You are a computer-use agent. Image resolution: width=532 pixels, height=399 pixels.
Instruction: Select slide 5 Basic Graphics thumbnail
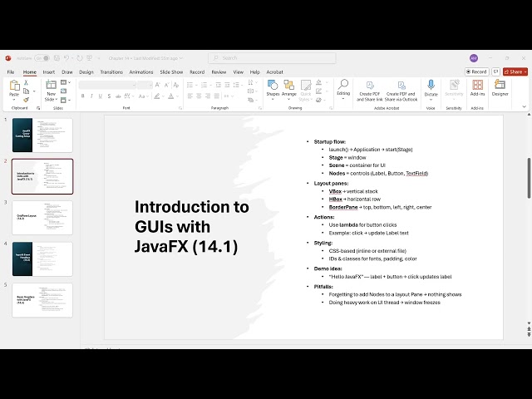click(x=42, y=300)
